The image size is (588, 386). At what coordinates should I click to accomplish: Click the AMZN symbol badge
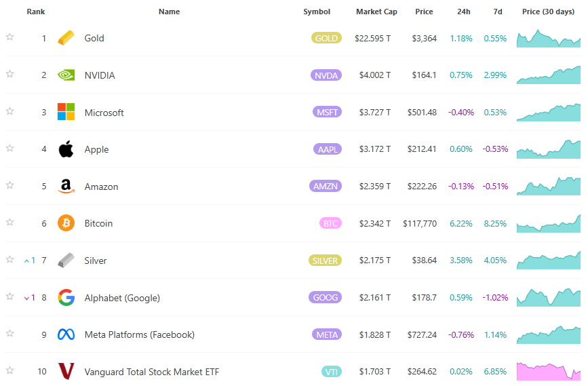[x=325, y=186]
